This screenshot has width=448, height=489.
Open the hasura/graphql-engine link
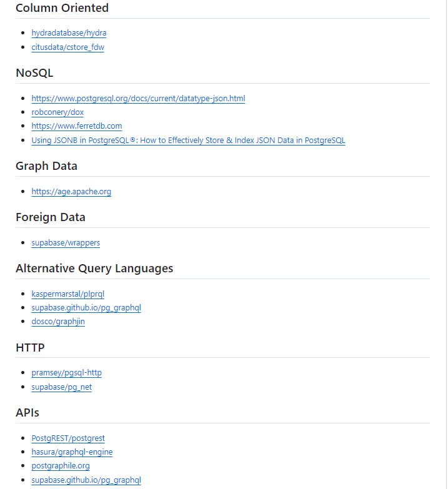click(x=72, y=452)
